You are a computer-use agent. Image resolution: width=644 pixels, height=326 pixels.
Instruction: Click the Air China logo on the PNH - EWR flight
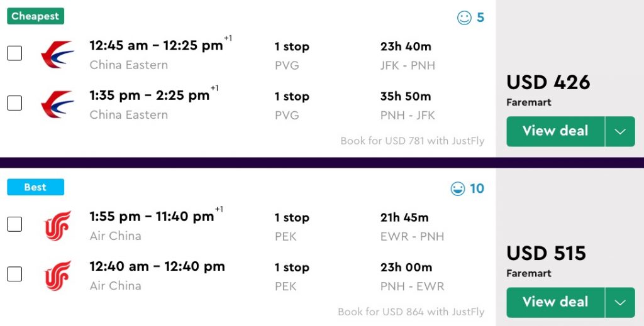pyautogui.click(x=57, y=275)
